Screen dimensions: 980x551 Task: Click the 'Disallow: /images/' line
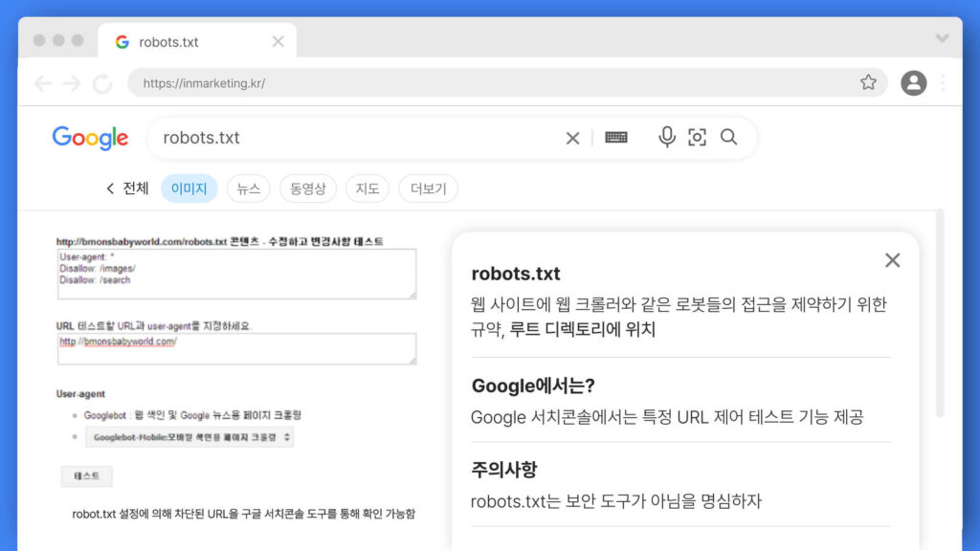coord(98,268)
